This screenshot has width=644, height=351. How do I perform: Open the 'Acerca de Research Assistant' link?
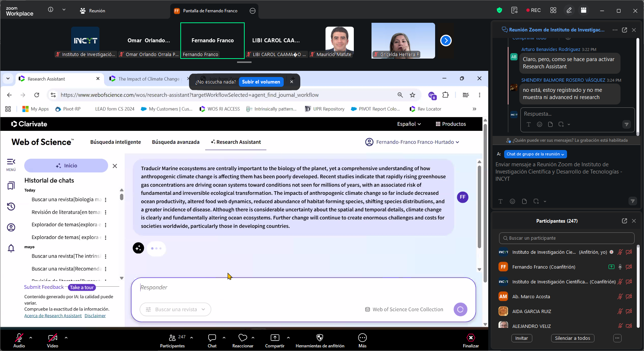(53, 316)
